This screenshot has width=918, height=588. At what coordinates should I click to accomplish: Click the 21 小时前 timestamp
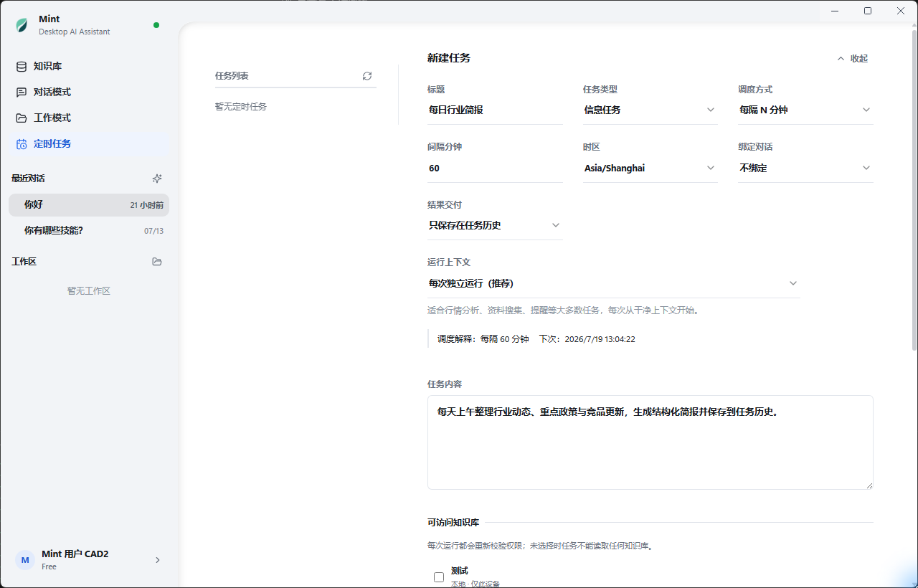[x=147, y=205]
